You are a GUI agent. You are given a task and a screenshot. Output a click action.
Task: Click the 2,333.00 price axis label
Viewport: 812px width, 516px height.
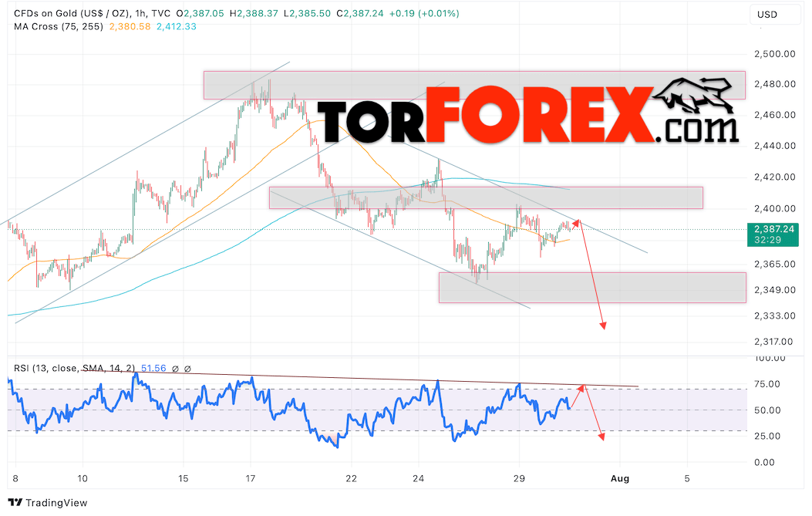(775, 316)
